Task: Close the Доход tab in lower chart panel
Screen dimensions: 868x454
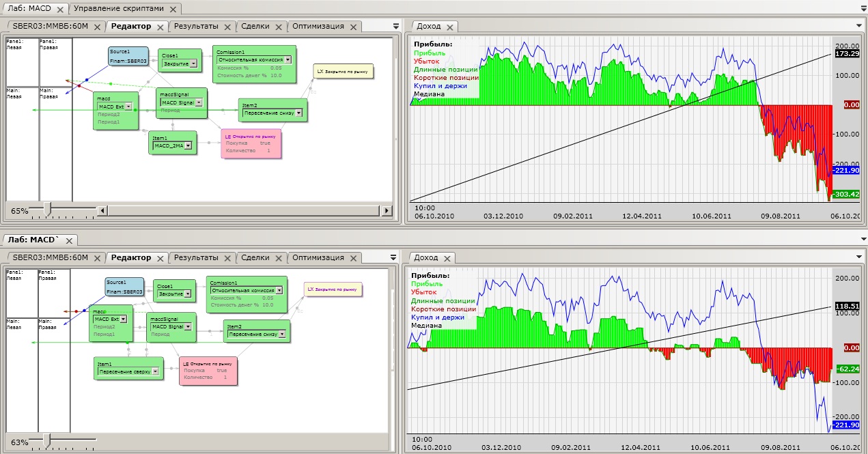Action: (447, 258)
